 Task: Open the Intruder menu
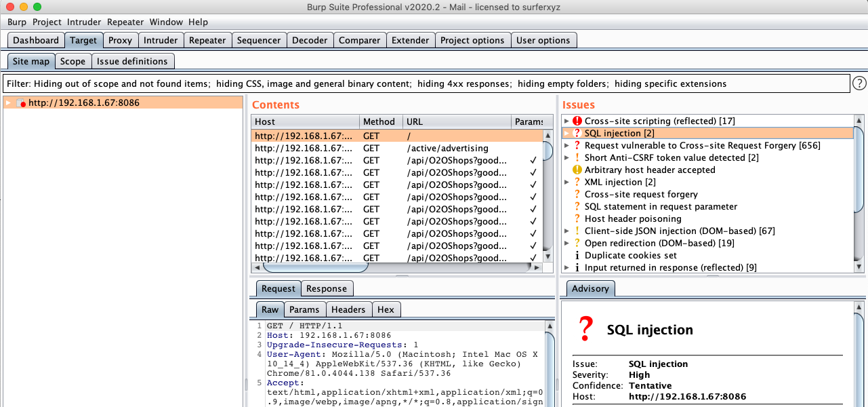coord(84,22)
